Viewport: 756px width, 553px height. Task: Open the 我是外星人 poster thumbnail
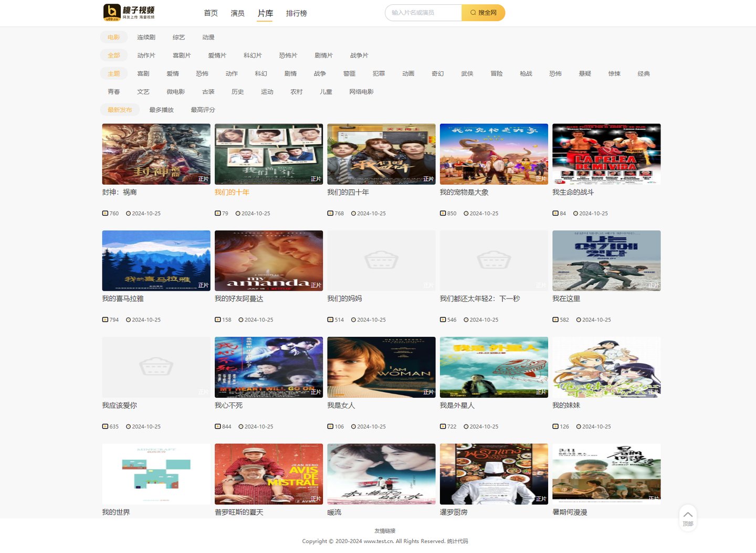[x=494, y=367]
